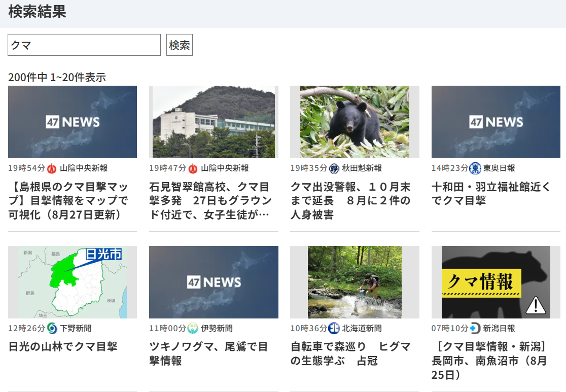Click the timestamp 19時35分

click(309, 168)
